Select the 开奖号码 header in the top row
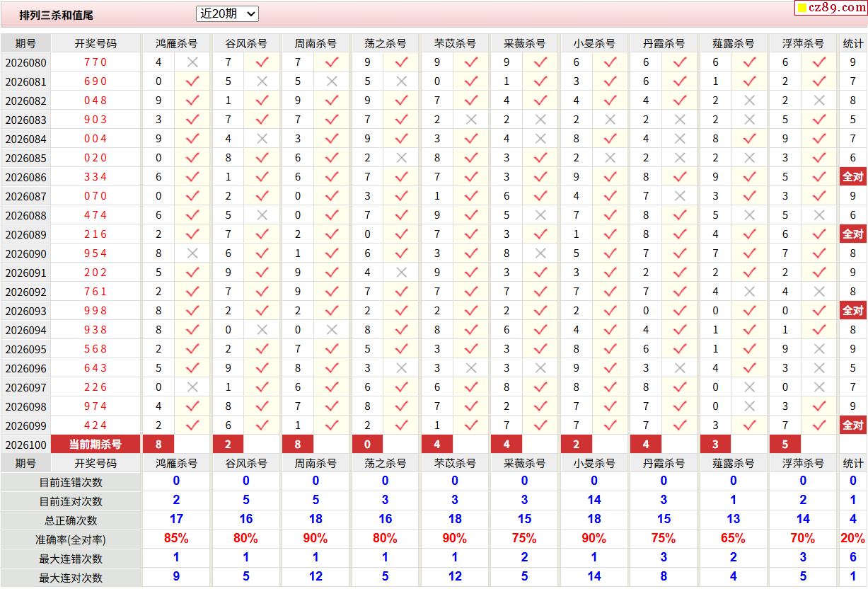Viewport: 868px width, 589px height. coord(96,43)
